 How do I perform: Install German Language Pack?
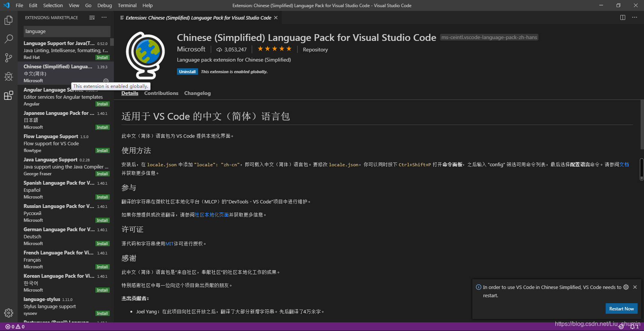102,244
